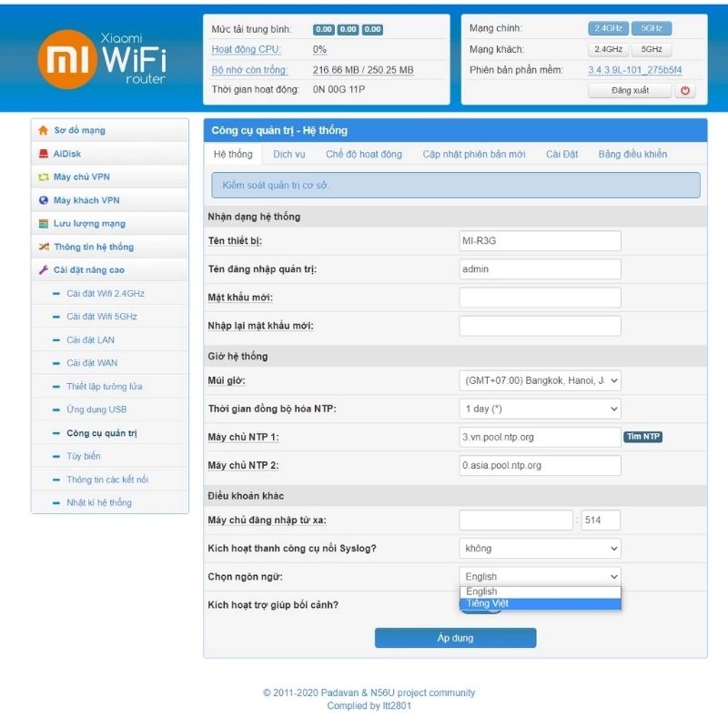728x728 pixels.
Task: Click the Lưu lượng mạng traffic icon
Action: point(43,224)
